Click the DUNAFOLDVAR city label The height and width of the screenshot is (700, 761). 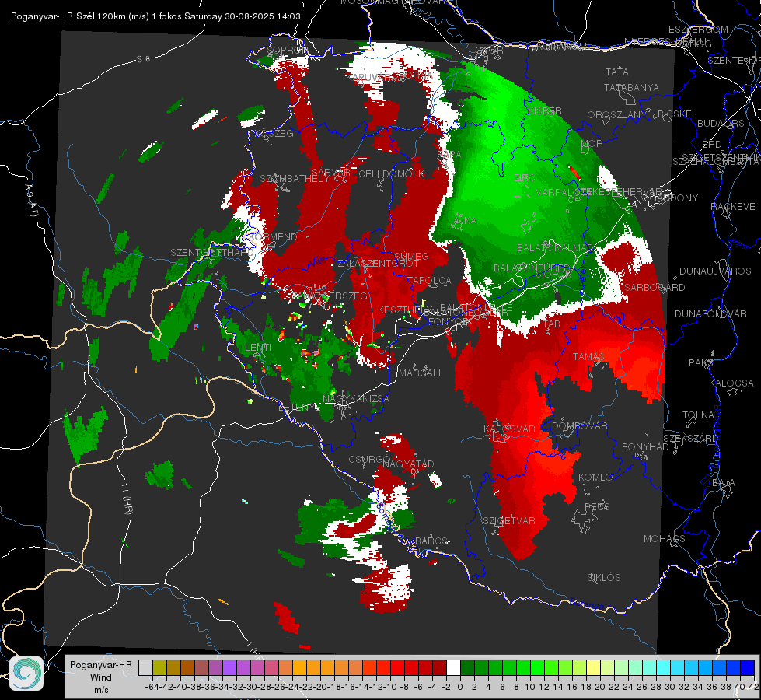click(710, 314)
